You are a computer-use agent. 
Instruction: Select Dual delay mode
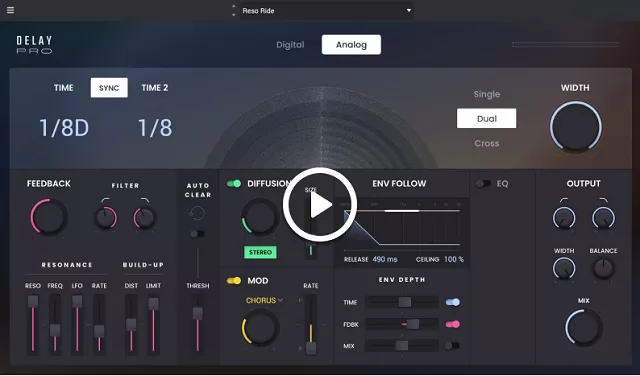coord(487,118)
